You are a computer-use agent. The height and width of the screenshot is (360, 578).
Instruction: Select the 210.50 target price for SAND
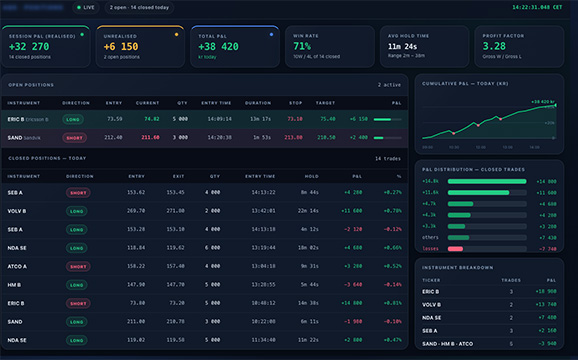pyautogui.click(x=326, y=137)
